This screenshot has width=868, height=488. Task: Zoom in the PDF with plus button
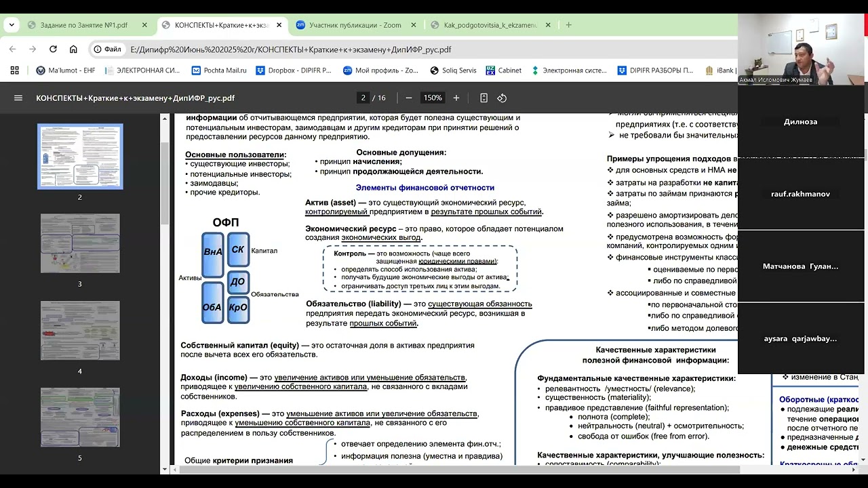point(456,98)
